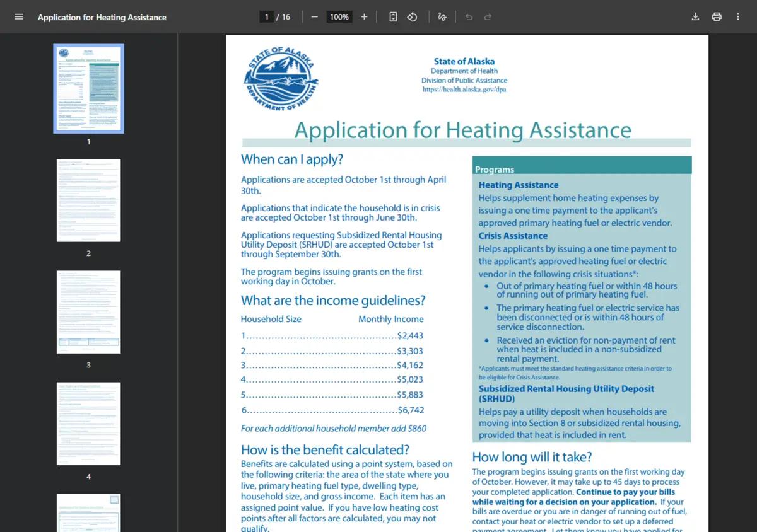Click the 'Crisis Assistance' subheading
Screen dimensions: 757x532
tap(513, 236)
